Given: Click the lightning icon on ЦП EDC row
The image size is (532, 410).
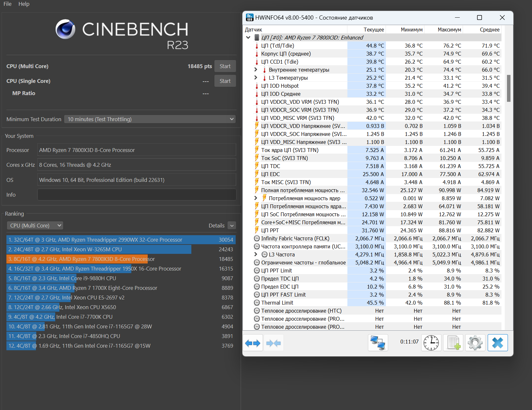Looking at the screenshot, I should click(257, 174).
